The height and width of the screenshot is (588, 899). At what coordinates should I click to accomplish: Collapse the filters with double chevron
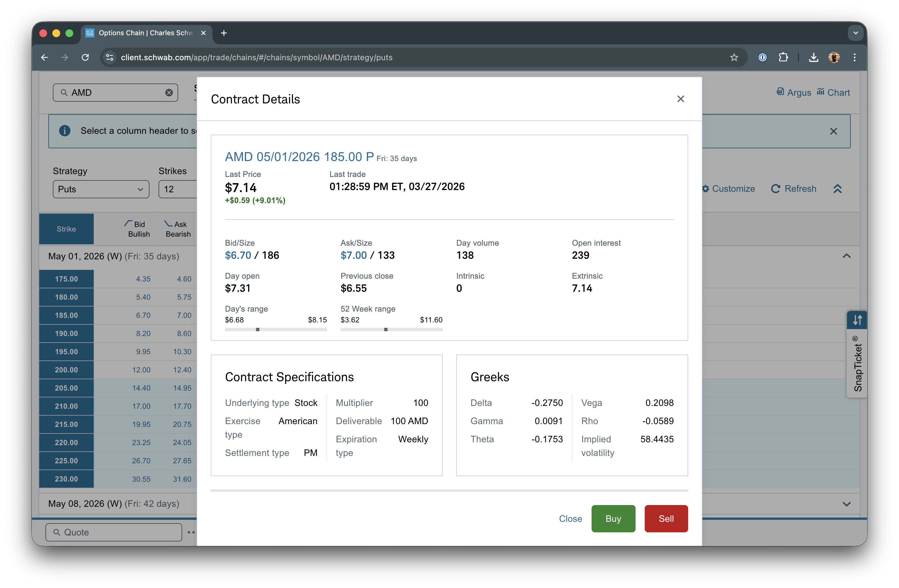(x=837, y=189)
